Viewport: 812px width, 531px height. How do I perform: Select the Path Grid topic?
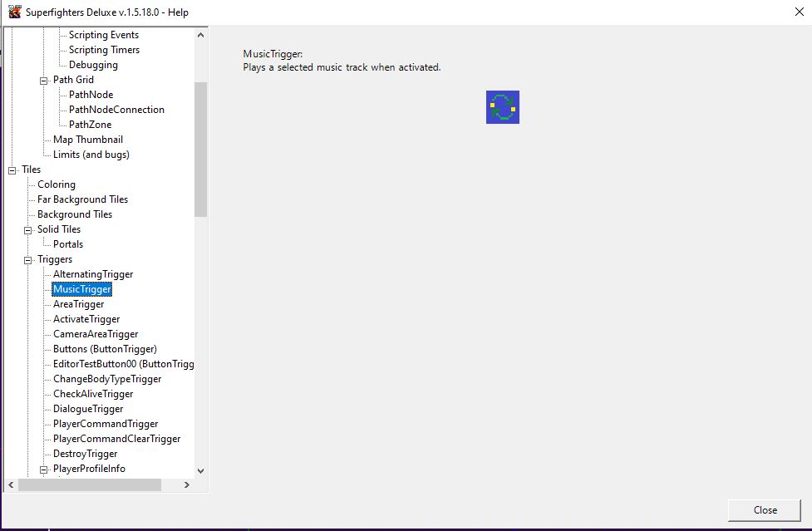pos(73,80)
